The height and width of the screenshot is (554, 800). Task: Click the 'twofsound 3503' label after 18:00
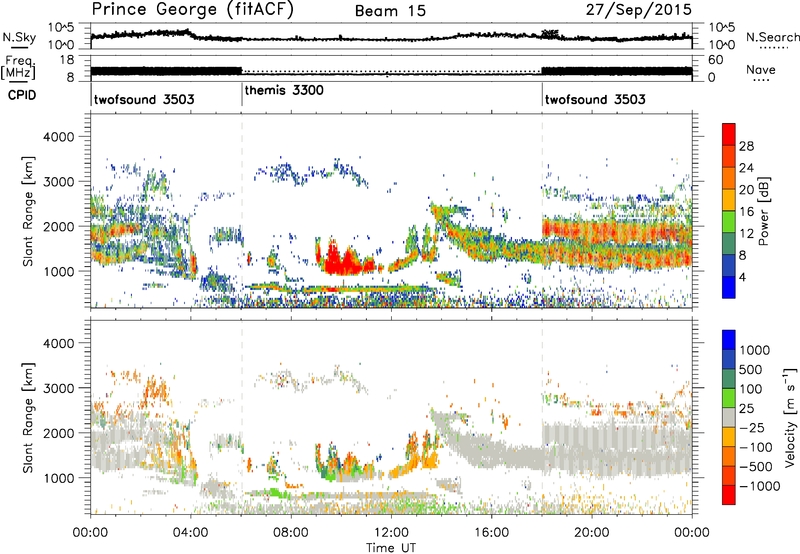click(595, 99)
